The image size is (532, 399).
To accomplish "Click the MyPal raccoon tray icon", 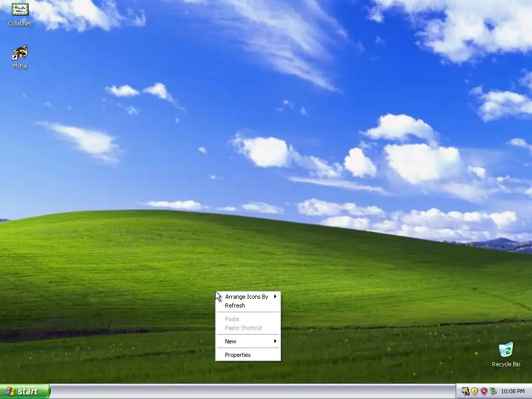I will click(x=465, y=391).
